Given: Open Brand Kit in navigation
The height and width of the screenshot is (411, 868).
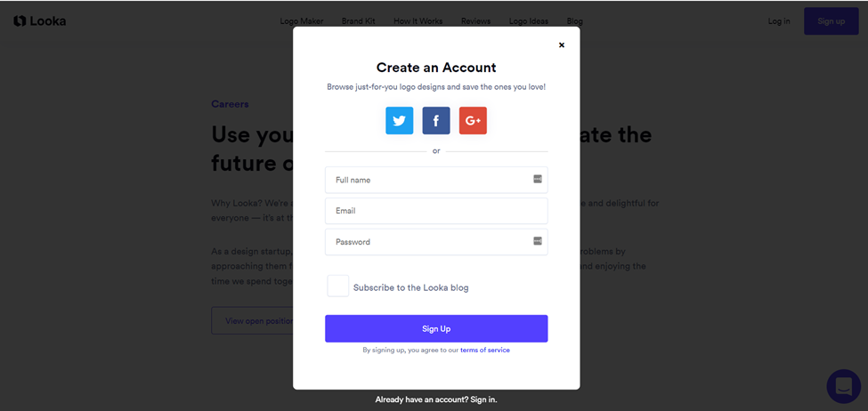Looking at the screenshot, I should pyautogui.click(x=358, y=21).
